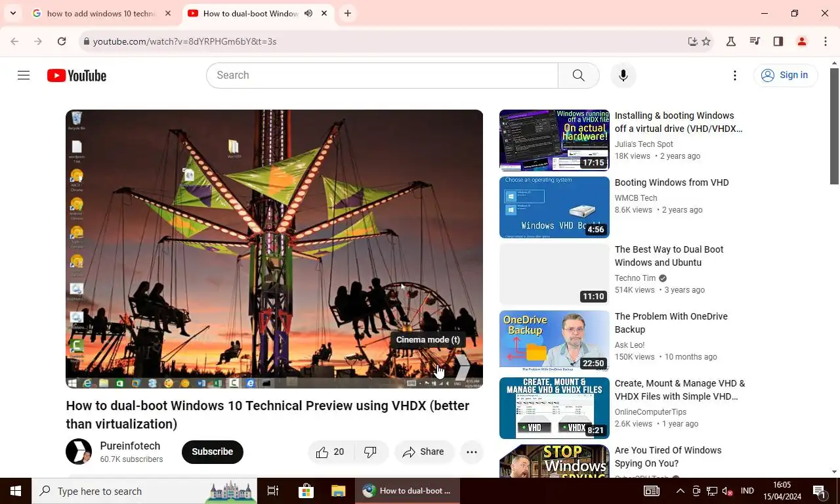Open Task View on taskbar
The image size is (840, 504).
click(x=273, y=491)
